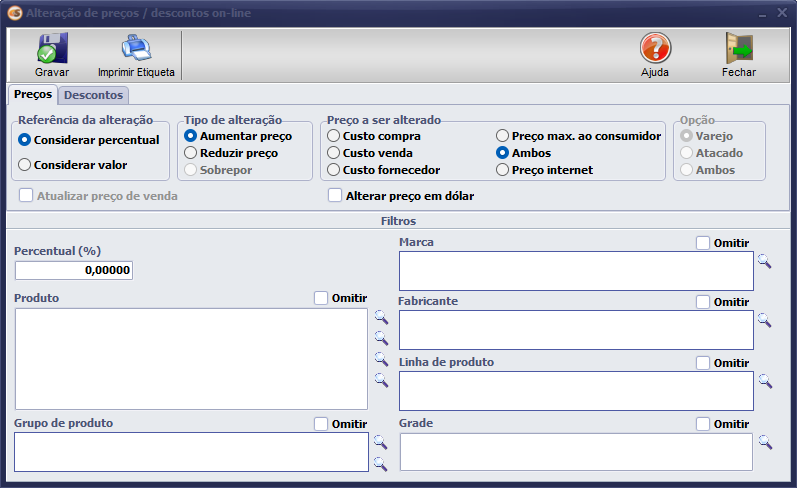Click the first magnifier beside Grupo de produto

380,441
